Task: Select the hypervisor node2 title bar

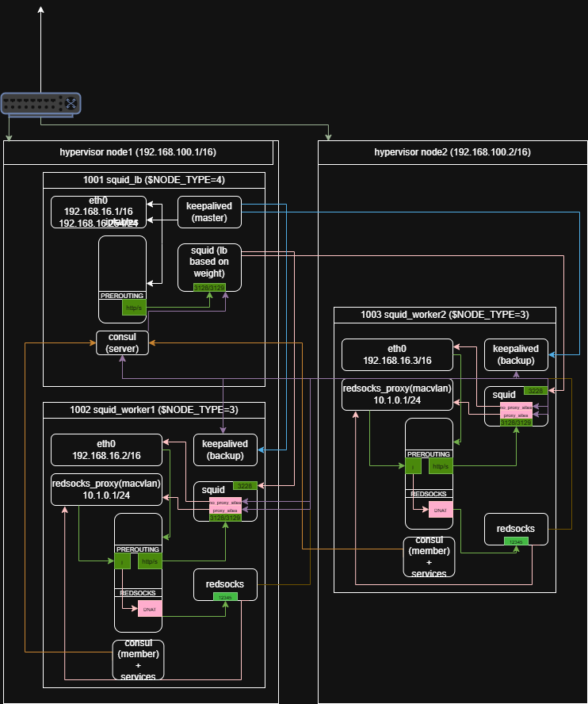Action: 452,152
